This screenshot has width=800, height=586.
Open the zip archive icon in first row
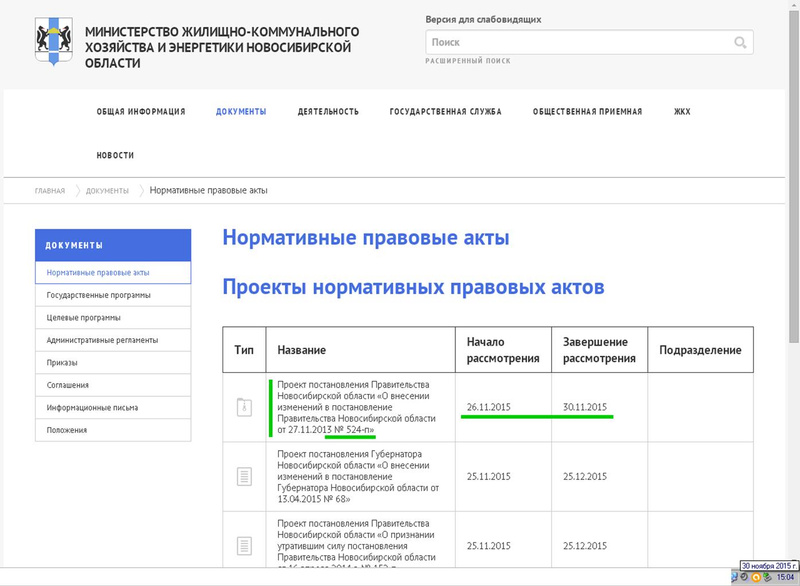244,407
